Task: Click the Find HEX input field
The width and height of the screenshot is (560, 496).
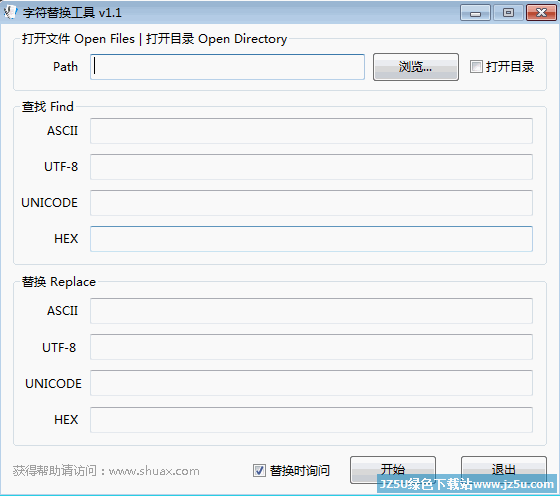Action: coord(311,239)
